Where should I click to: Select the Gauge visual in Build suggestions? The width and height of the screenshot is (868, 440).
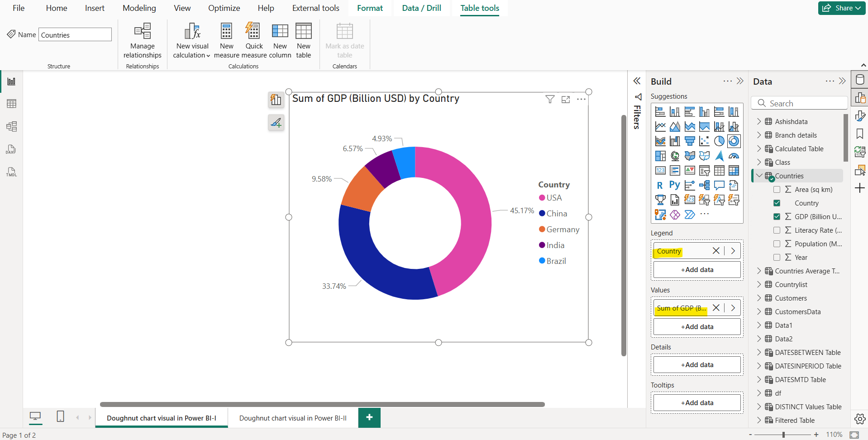734,155
